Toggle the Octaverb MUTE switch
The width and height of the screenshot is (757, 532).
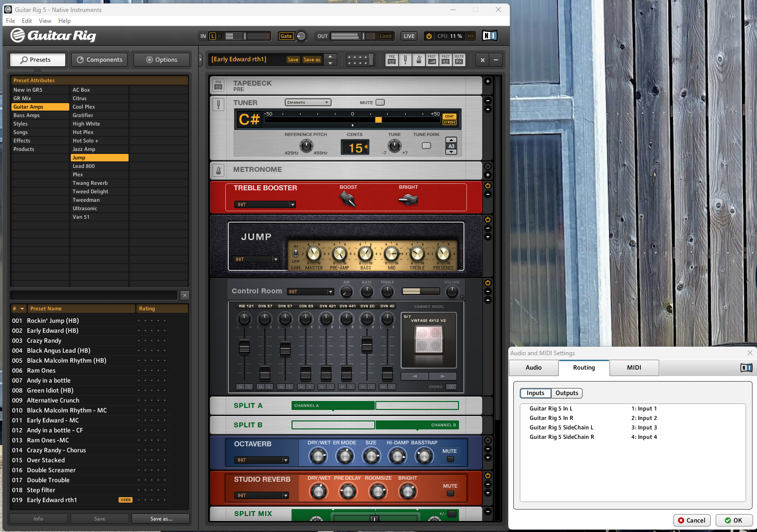click(x=451, y=459)
